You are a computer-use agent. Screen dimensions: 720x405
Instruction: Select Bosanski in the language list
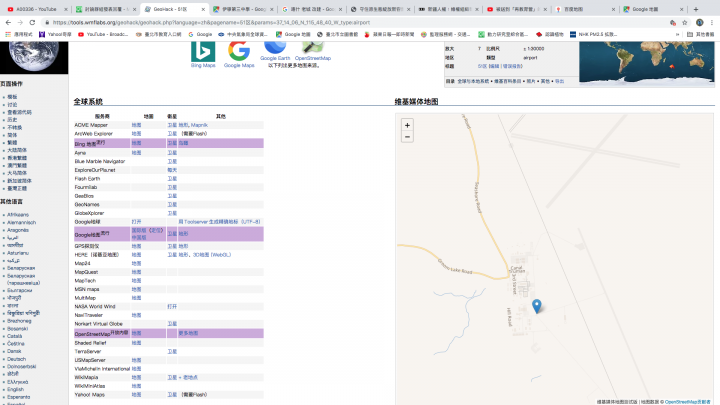click(17, 328)
